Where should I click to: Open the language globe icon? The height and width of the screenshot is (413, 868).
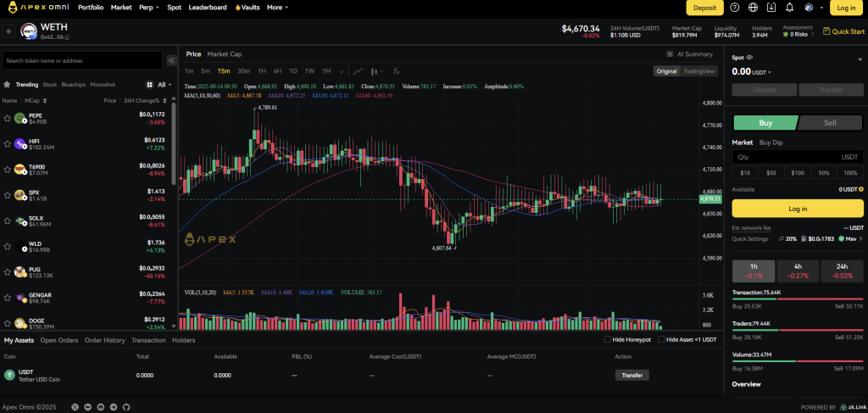click(753, 8)
